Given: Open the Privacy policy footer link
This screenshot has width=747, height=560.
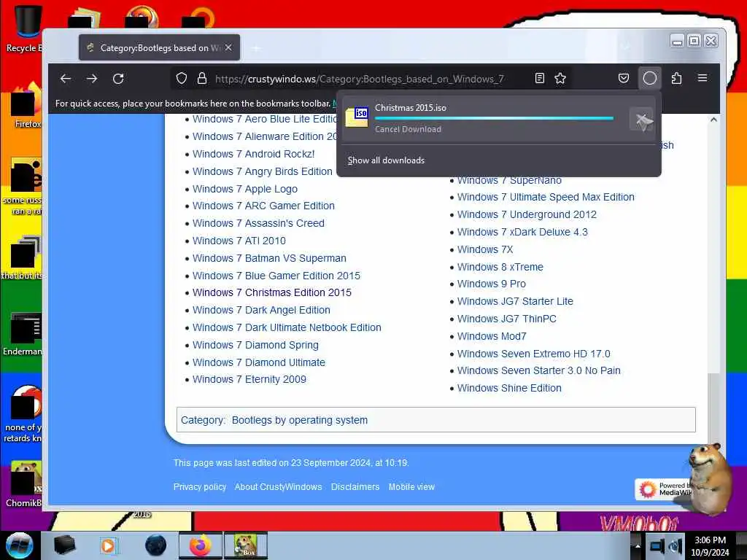Looking at the screenshot, I should (200, 487).
